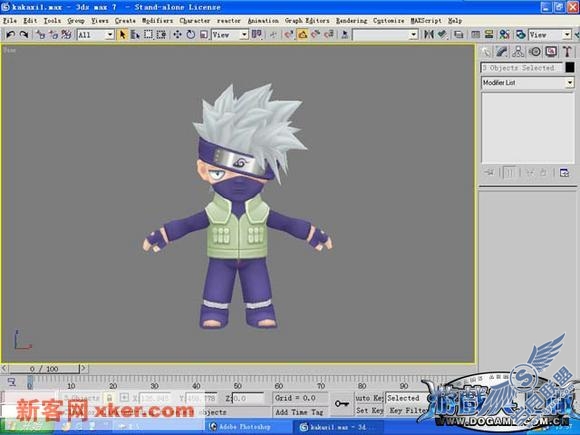Open the Material Editor
The height and width of the screenshot is (435, 580).
(x=504, y=35)
